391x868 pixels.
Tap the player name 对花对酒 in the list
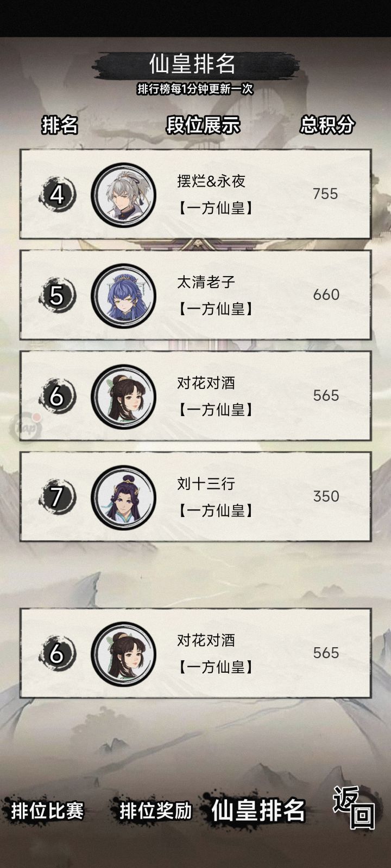[206, 383]
